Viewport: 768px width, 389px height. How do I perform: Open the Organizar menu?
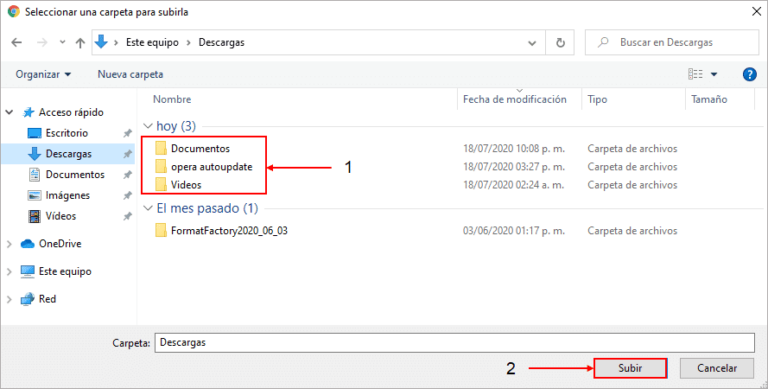point(43,74)
